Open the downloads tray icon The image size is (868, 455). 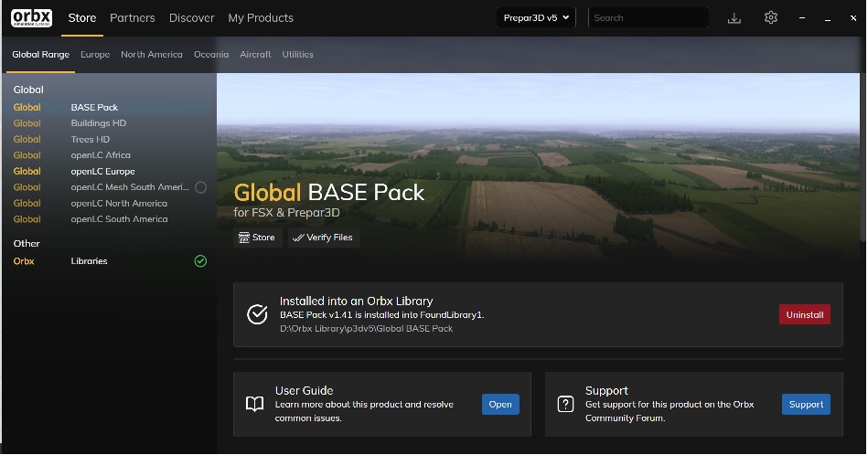point(734,18)
